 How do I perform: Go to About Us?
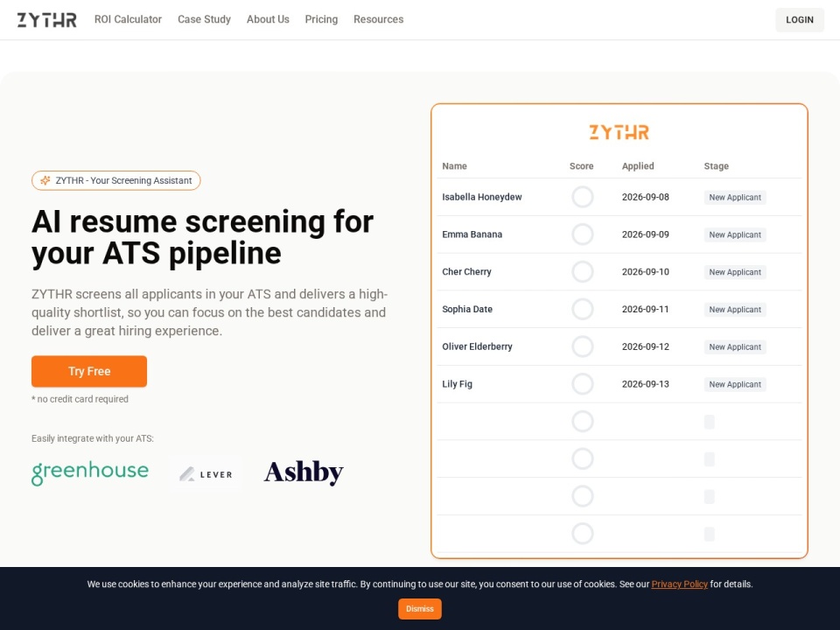pos(268,19)
